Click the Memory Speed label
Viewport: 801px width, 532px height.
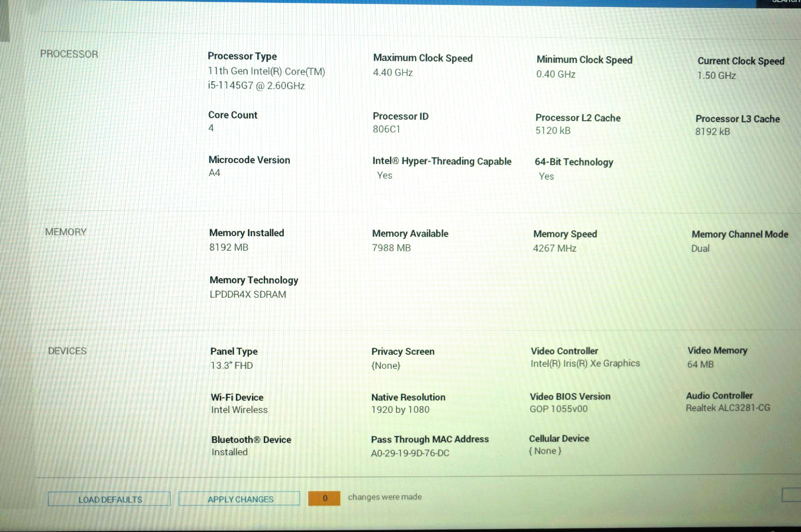pyautogui.click(x=565, y=234)
